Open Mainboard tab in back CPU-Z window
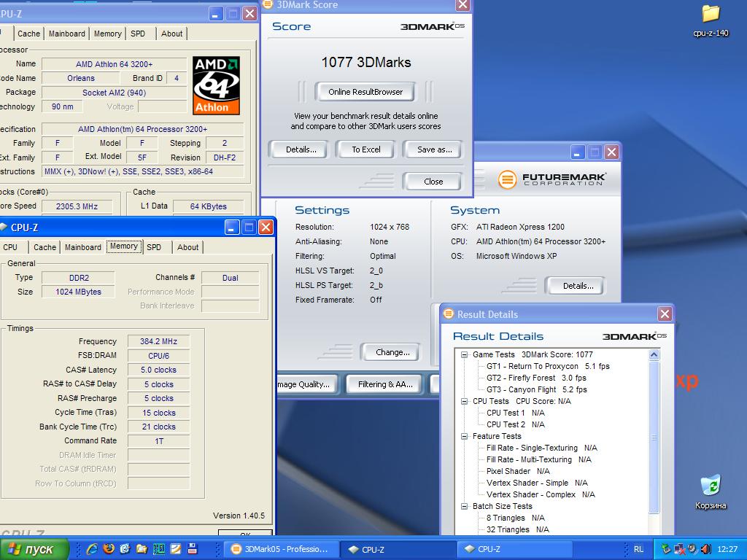 tap(66, 34)
